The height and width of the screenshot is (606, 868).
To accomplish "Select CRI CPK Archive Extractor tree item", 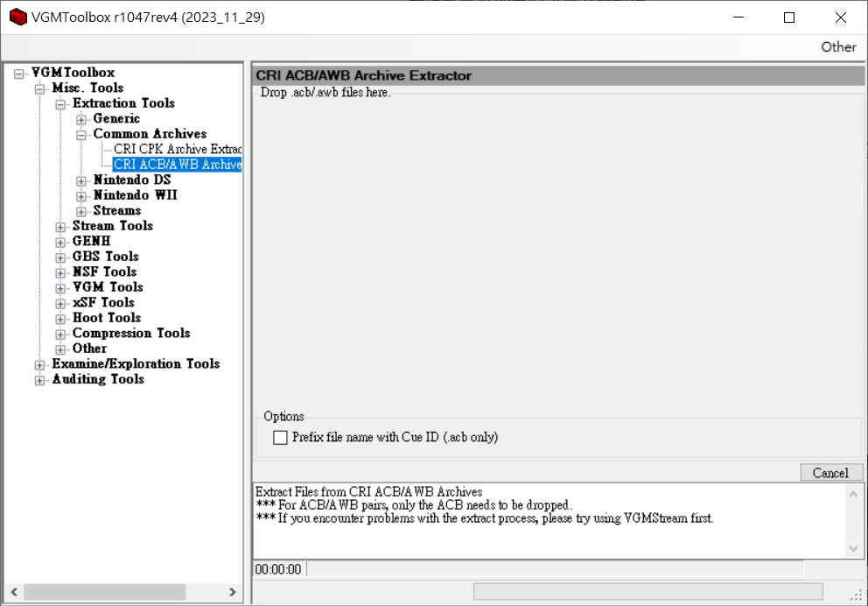I will [x=177, y=149].
